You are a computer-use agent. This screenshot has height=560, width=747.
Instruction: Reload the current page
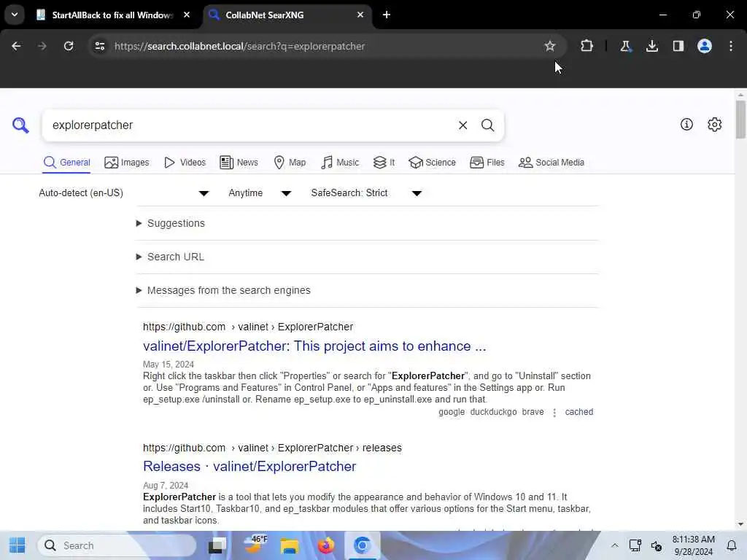69,46
